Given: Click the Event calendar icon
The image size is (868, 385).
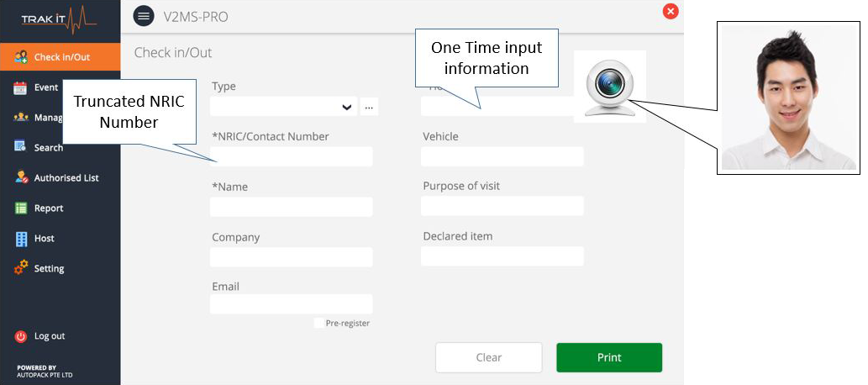Looking at the screenshot, I should (21, 87).
